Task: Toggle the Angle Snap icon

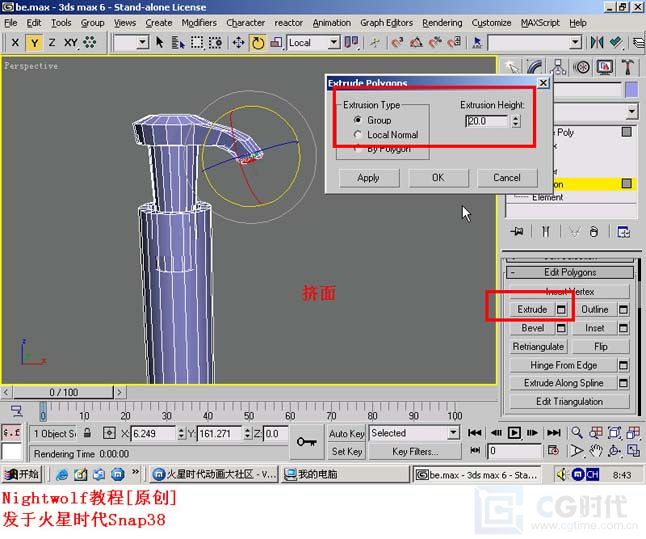Action: pos(416,42)
